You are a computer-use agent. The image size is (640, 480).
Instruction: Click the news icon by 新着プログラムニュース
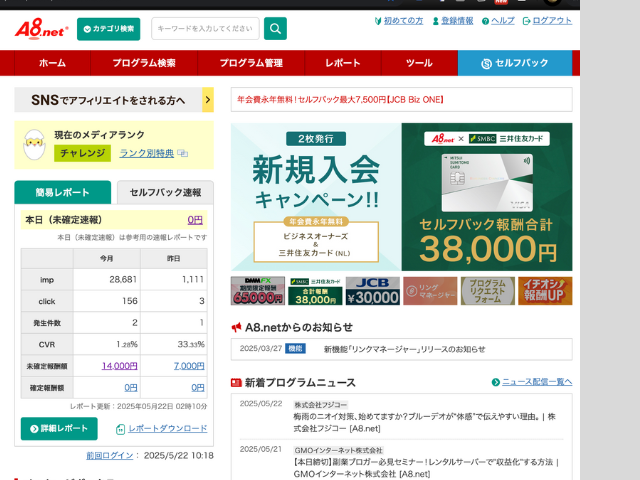pyautogui.click(x=236, y=382)
